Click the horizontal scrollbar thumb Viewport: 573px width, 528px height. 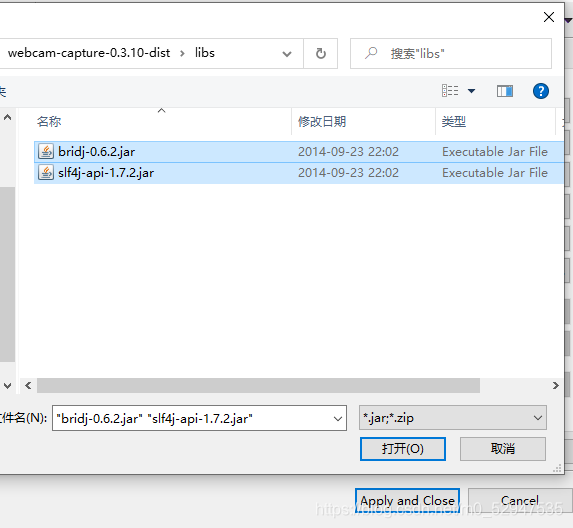pos(258,385)
